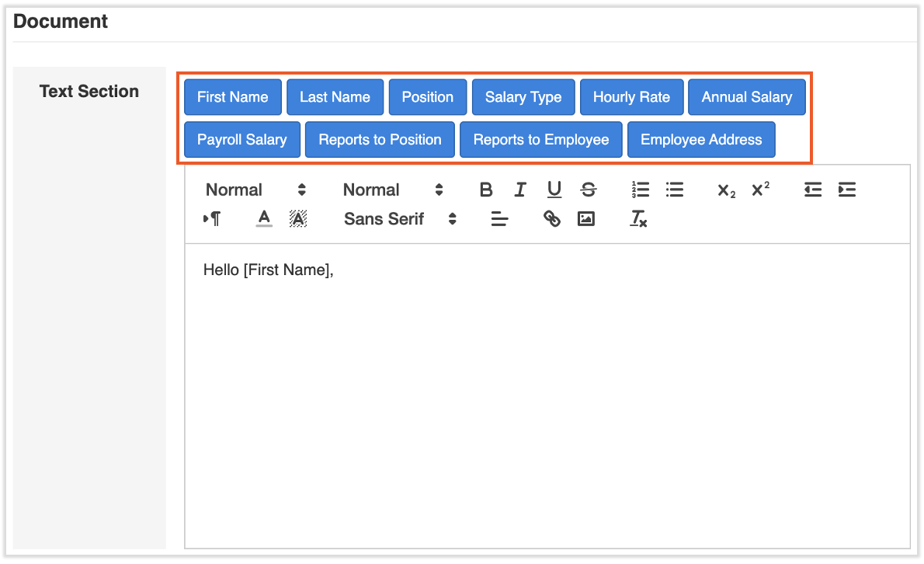Viewport: 924px width, 564px height.
Task: Insert a bulleted list
Action: click(675, 190)
